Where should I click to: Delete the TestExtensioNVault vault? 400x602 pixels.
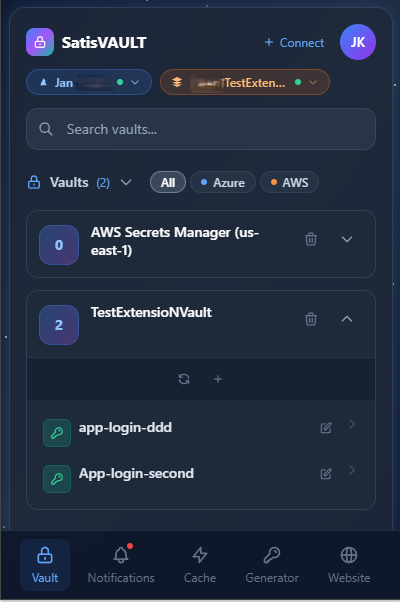pos(311,319)
